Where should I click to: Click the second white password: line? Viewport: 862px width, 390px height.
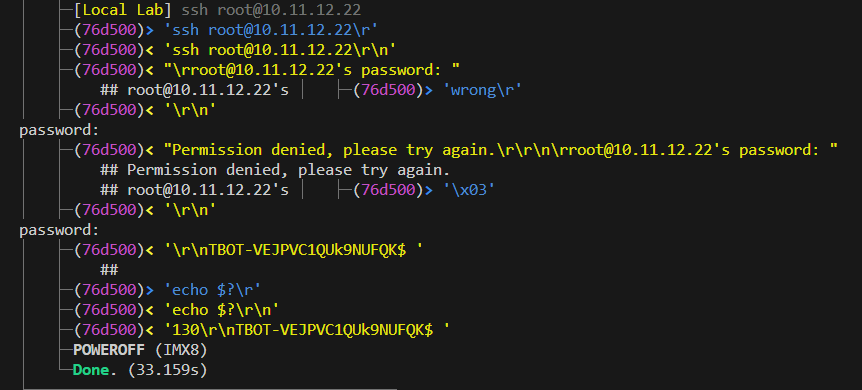(x=59, y=230)
